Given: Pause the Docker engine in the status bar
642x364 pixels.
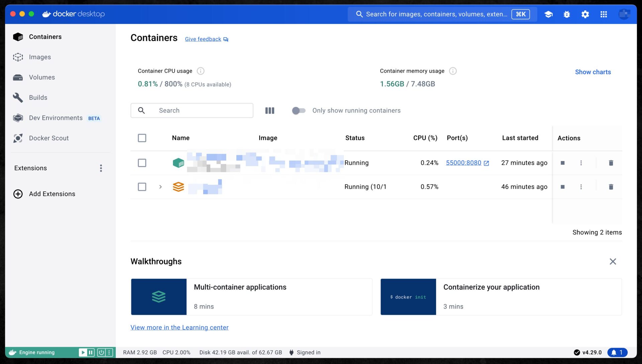Looking at the screenshot, I should [x=91, y=353].
